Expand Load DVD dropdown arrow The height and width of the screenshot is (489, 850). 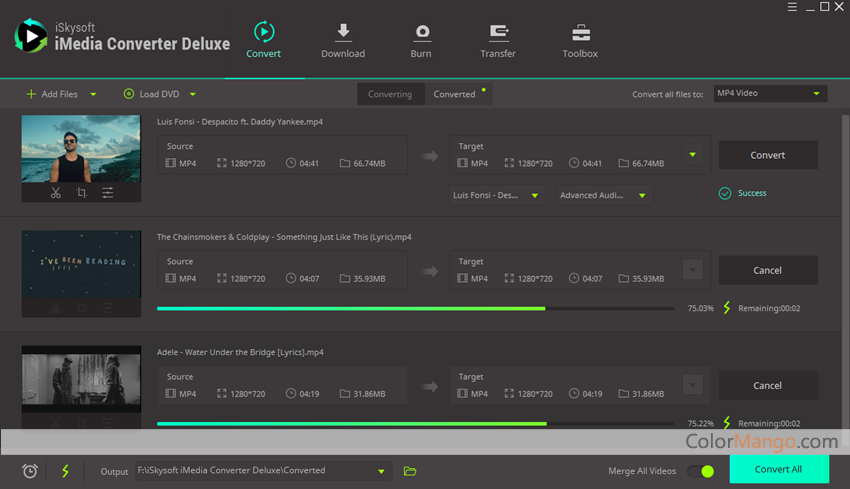point(192,94)
